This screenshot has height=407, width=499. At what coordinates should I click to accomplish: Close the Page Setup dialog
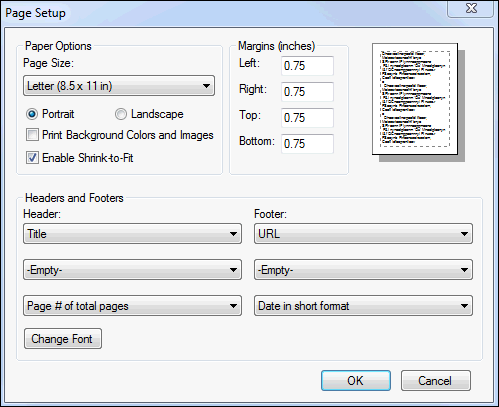pos(471,8)
